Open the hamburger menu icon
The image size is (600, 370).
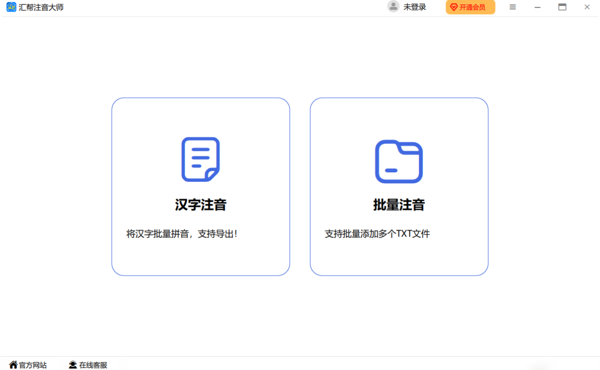(513, 7)
